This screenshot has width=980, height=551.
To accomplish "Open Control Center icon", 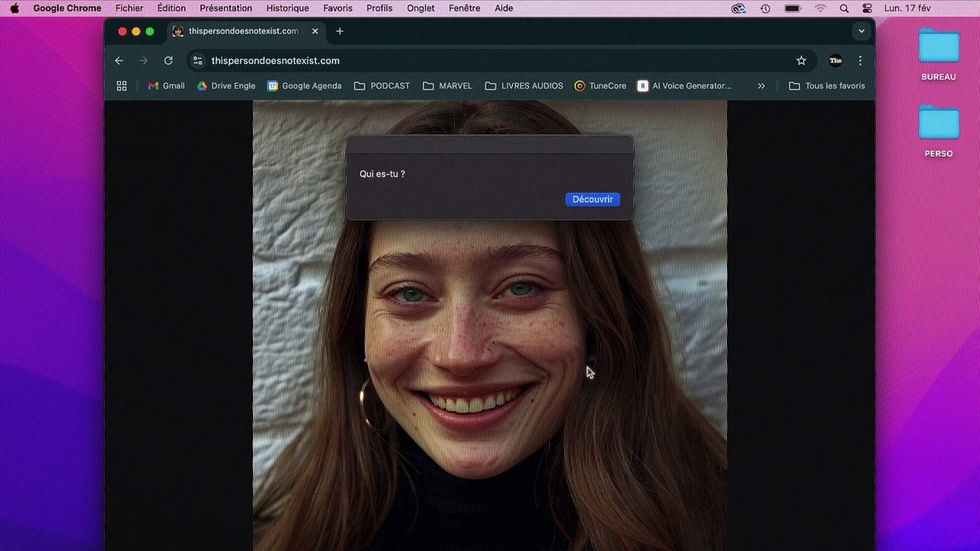I will pyautogui.click(x=867, y=8).
